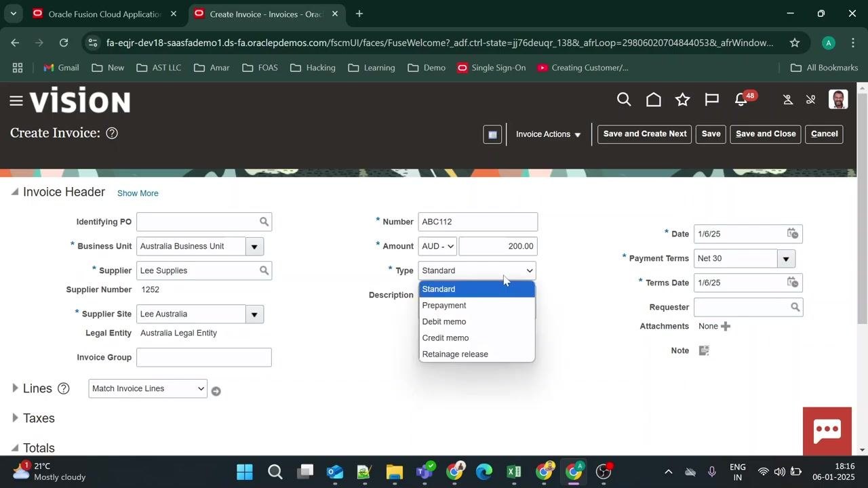The image size is (868, 488).
Task: Search Supplier magnifier icon
Action: 264,270
